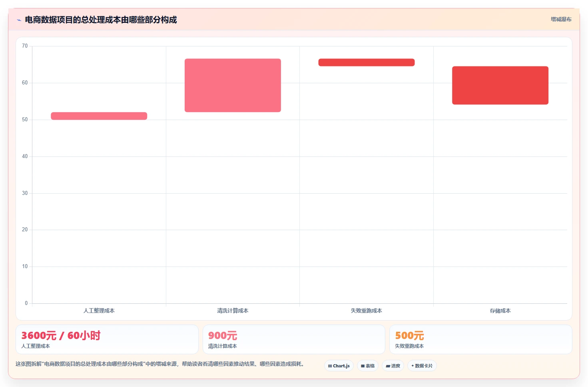Click the 失败重跑成本 waterfall bar
The height and width of the screenshot is (387, 588).
[367, 62]
